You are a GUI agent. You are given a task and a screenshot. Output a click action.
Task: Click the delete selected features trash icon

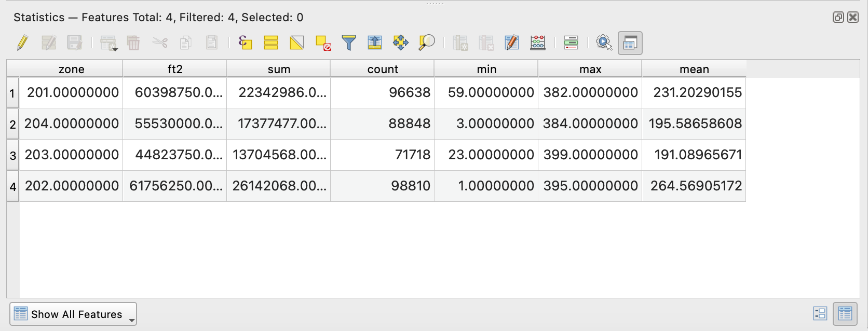pos(133,43)
